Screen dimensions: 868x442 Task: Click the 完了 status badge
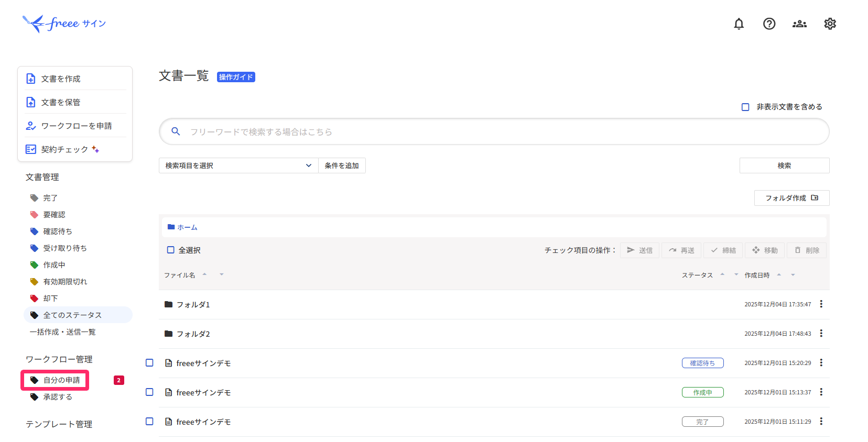[x=702, y=422]
